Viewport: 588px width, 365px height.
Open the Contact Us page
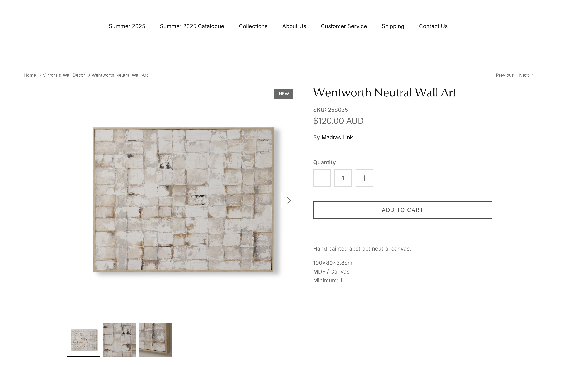[x=433, y=26]
